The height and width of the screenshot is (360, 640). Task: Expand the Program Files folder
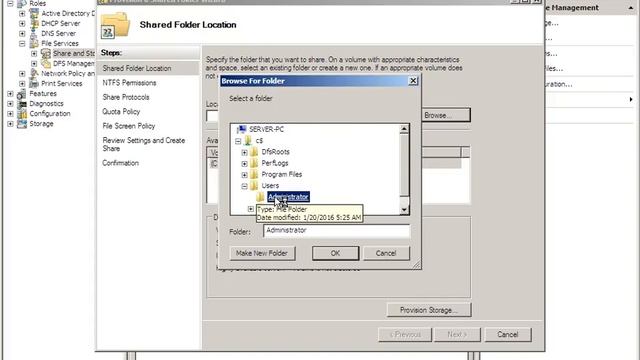pyautogui.click(x=244, y=175)
